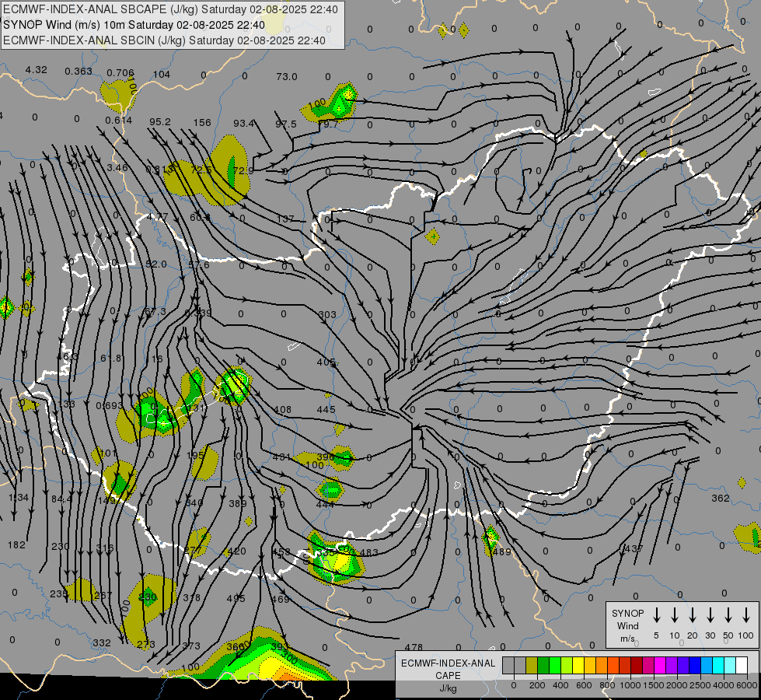Click the map value 478
761x700 pixels.
414,648
